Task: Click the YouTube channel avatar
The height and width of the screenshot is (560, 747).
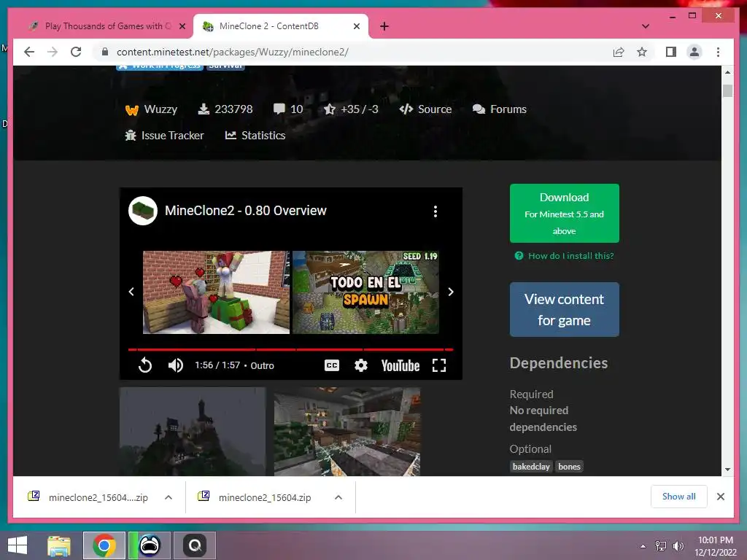Action: [x=143, y=211]
